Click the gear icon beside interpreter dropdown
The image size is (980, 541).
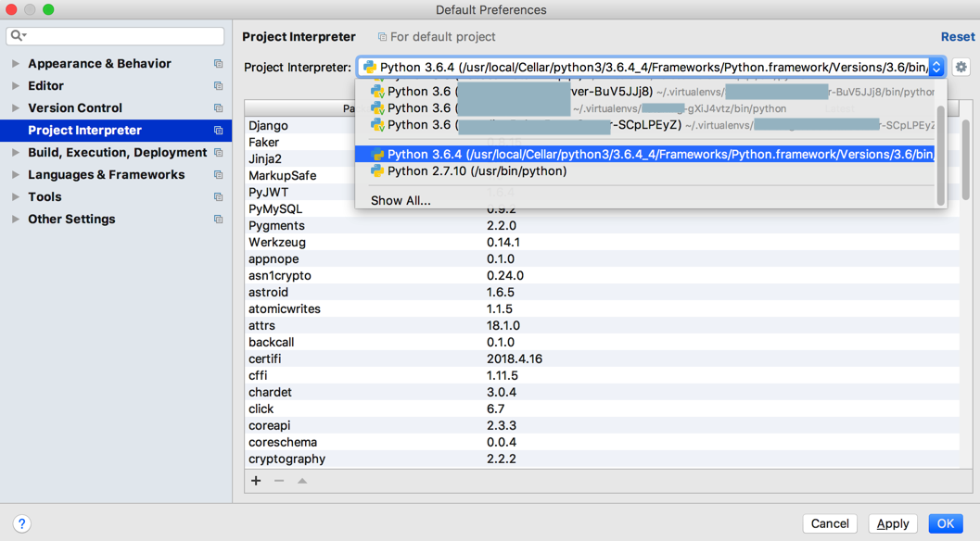tap(961, 67)
